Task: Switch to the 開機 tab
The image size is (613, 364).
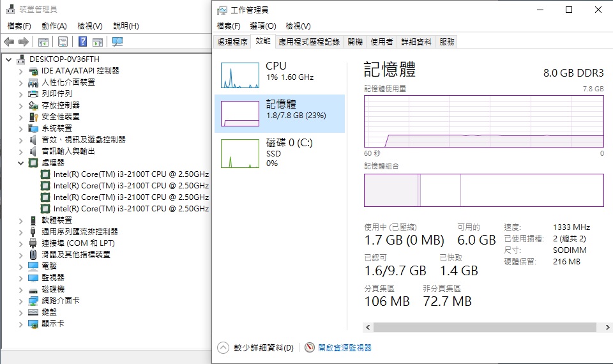Action: tap(355, 42)
